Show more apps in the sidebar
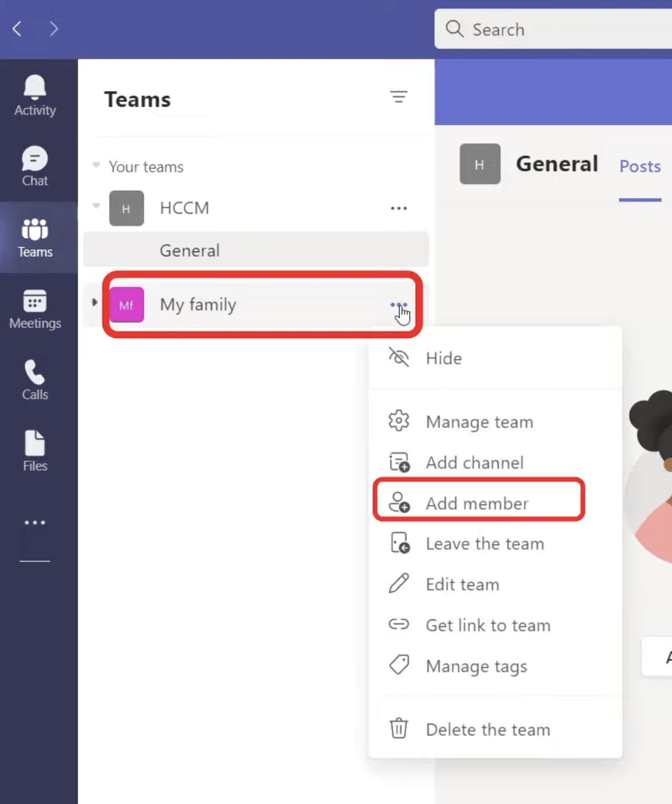Image resolution: width=672 pixels, height=804 pixels. coord(35,522)
